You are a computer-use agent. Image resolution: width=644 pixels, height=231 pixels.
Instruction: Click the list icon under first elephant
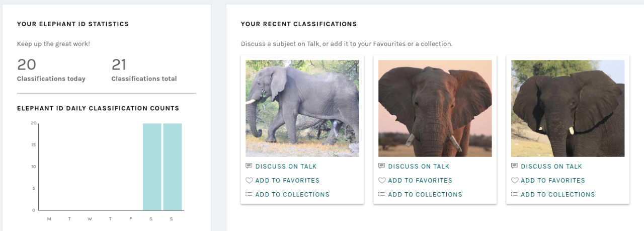pos(249,194)
